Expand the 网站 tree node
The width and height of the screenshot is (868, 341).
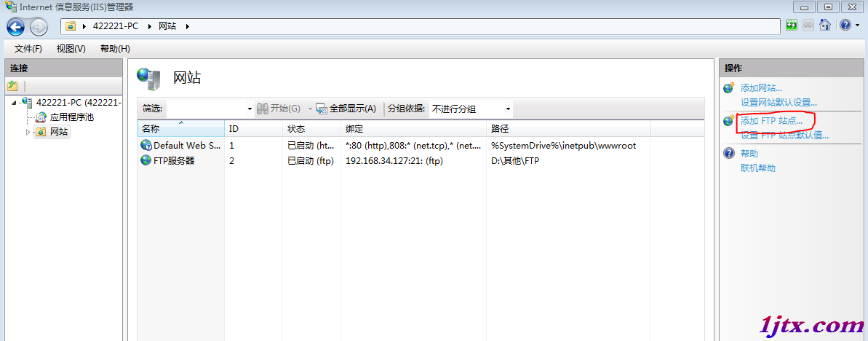click(28, 132)
